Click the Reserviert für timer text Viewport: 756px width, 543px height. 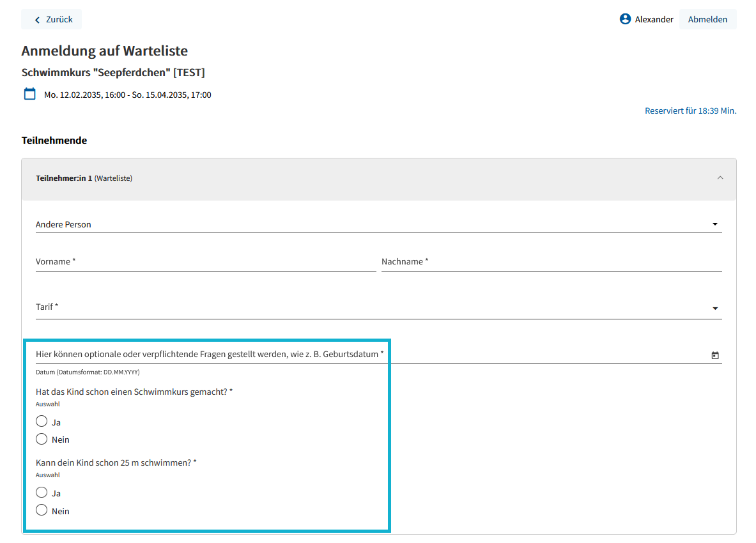point(690,111)
